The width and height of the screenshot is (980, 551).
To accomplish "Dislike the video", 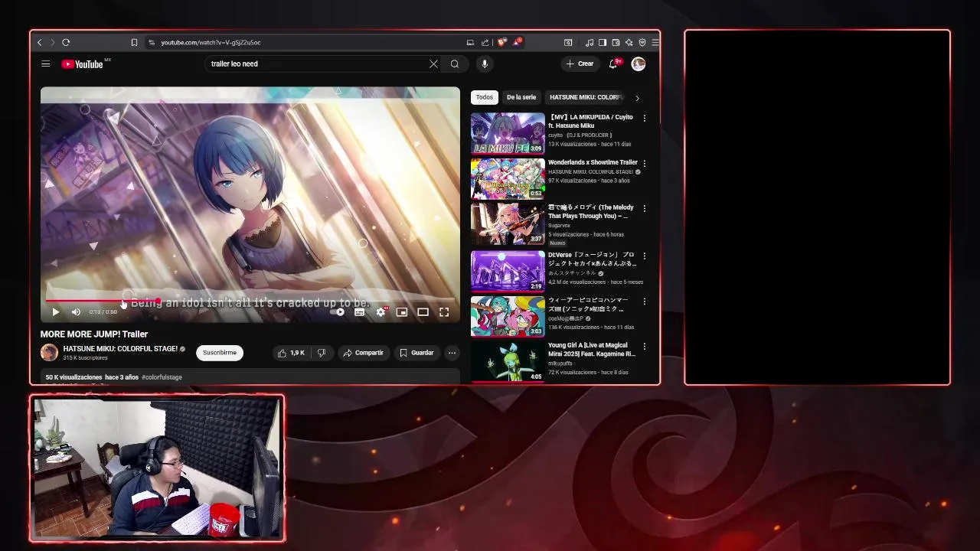I will (322, 353).
